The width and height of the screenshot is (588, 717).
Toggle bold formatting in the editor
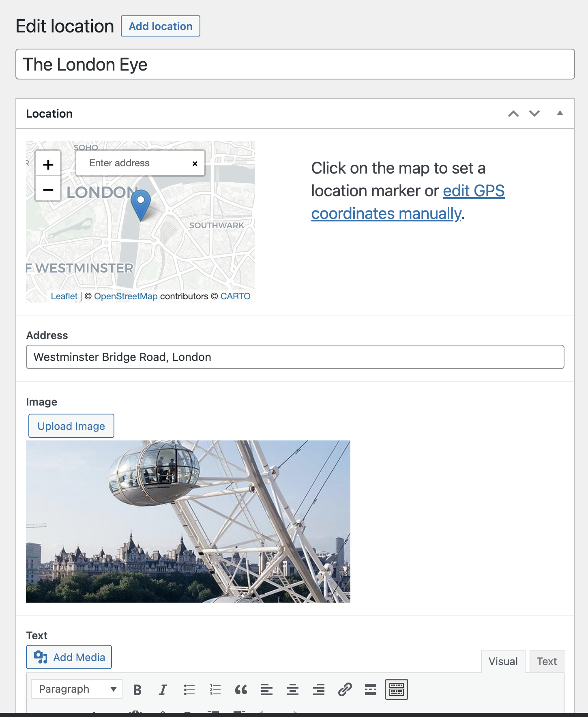tap(137, 689)
